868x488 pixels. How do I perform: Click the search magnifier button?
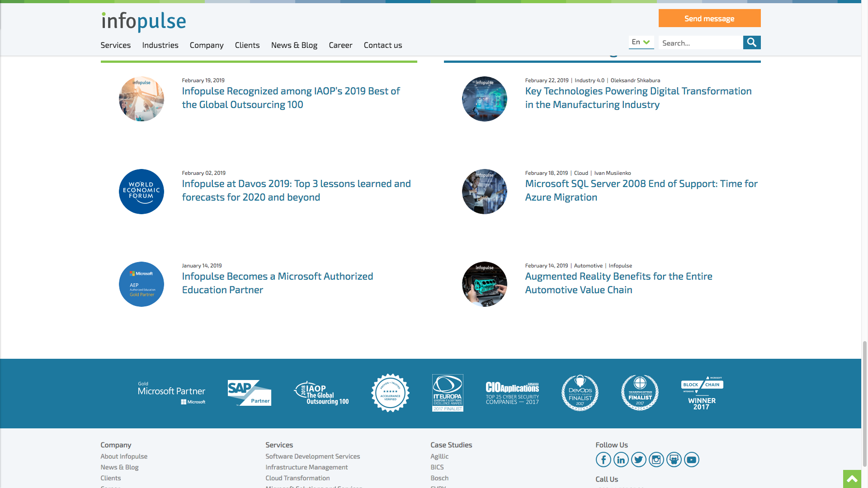[752, 42]
